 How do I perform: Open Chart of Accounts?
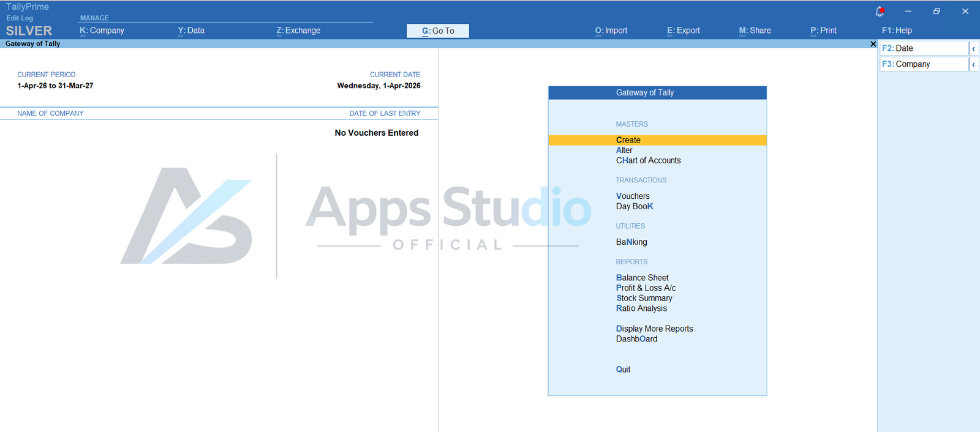[648, 161]
